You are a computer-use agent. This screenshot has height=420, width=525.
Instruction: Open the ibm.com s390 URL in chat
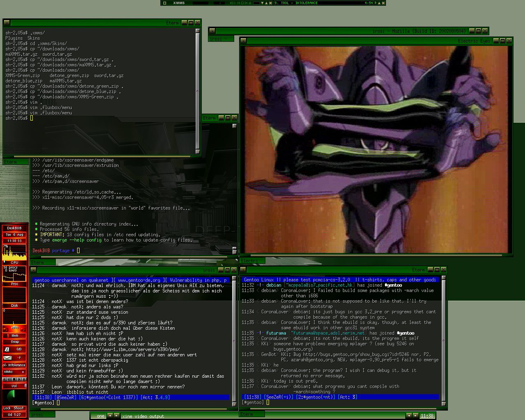pos(132,349)
